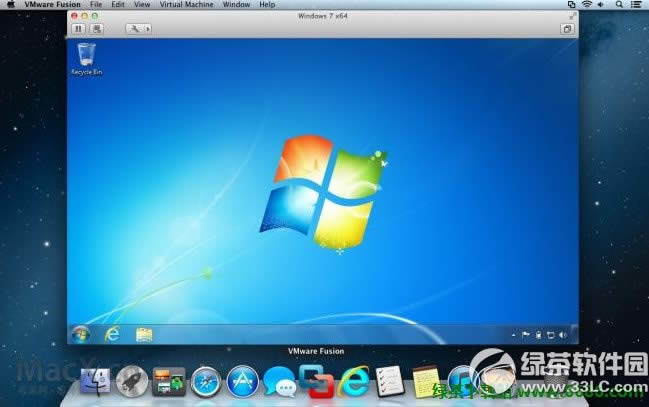This screenshot has width=649, height=407.
Task: Open the photo collage app in Dock
Action: pyautogui.click(x=168, y=381)
